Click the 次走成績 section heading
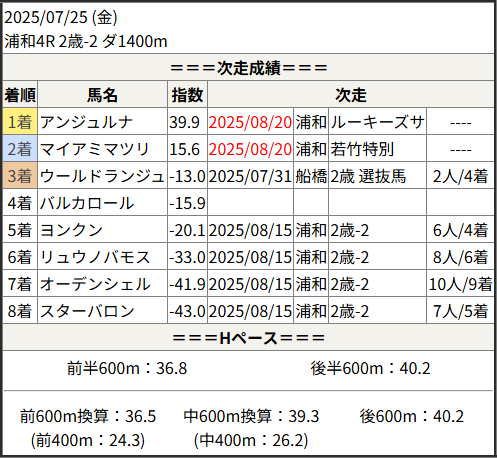497x458 pixels. pyautogui.click(x=249, y=68)
